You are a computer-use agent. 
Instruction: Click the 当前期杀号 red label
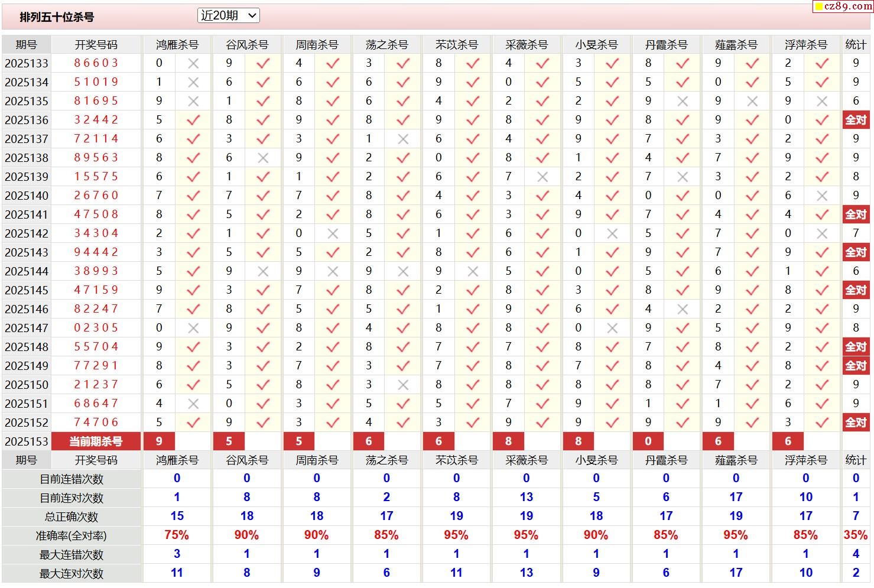click(x=96, y=441)
